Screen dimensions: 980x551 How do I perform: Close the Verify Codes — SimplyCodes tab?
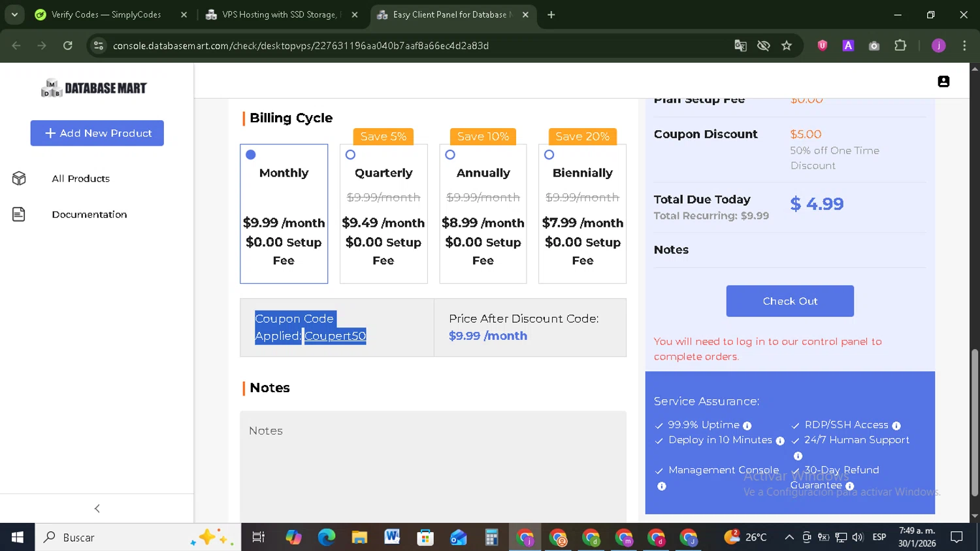point(184,14)
